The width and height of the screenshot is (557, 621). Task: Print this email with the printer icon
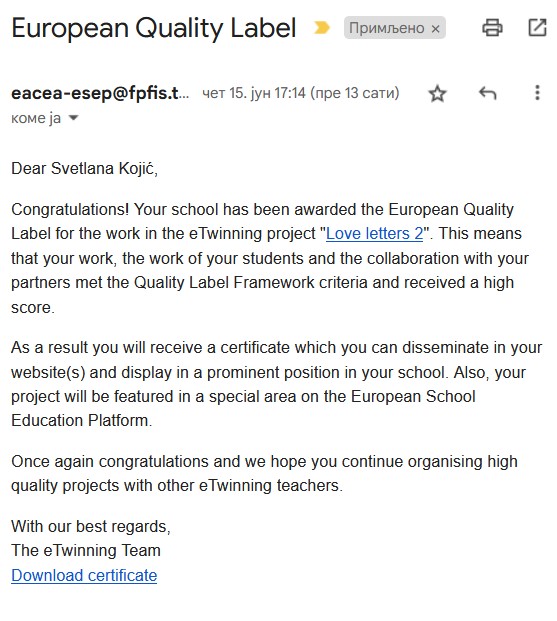[492, 28]
